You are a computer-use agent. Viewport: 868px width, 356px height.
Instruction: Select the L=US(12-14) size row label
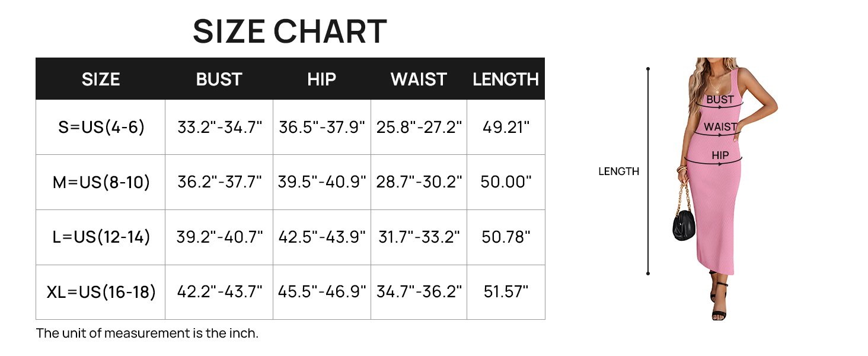point(101,237)
